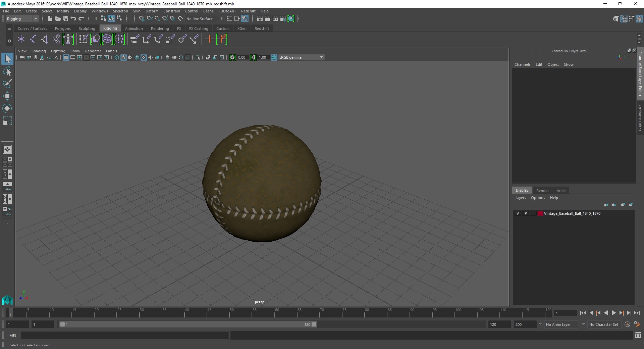The width and height of the screenshot is (644, 349).
Task: Open the animation preferences icon
Action: (637, 325)
